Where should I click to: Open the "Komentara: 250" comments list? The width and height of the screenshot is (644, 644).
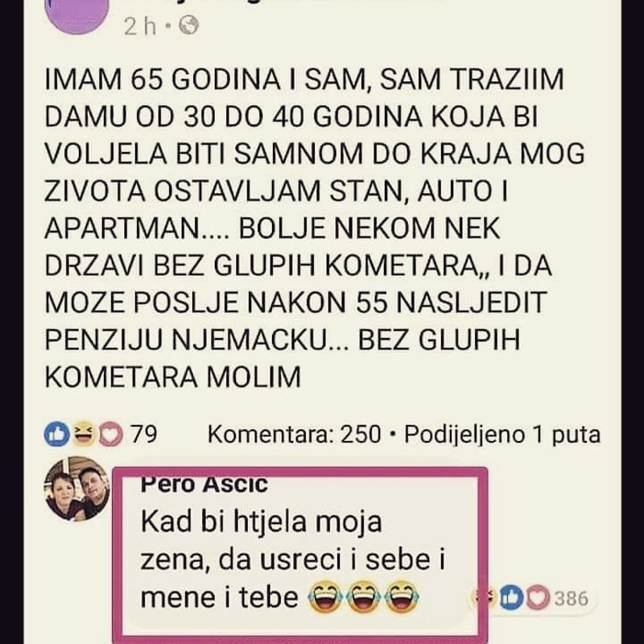[x=294, y=435]
